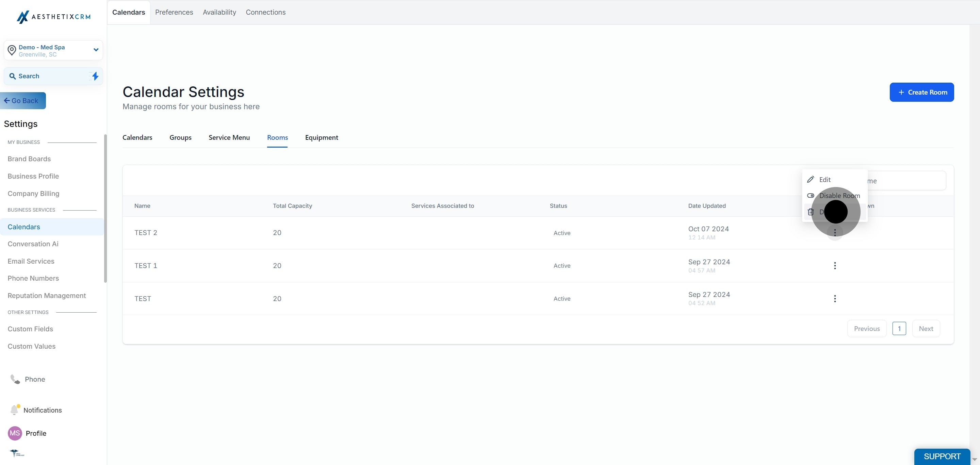Click the room name search field
The width and height of the screenshot is (980, 465).
[x=906, y=181]
